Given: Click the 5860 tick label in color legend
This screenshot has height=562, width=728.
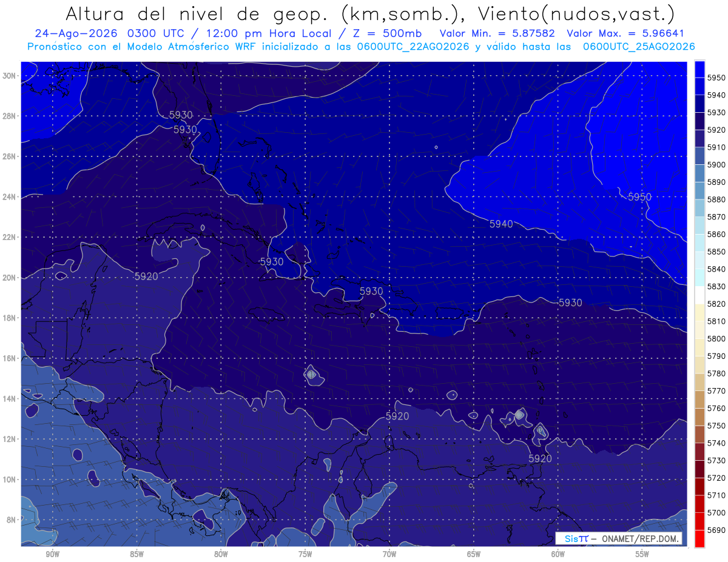Looking at the screenshot, I should pos(716,235).
